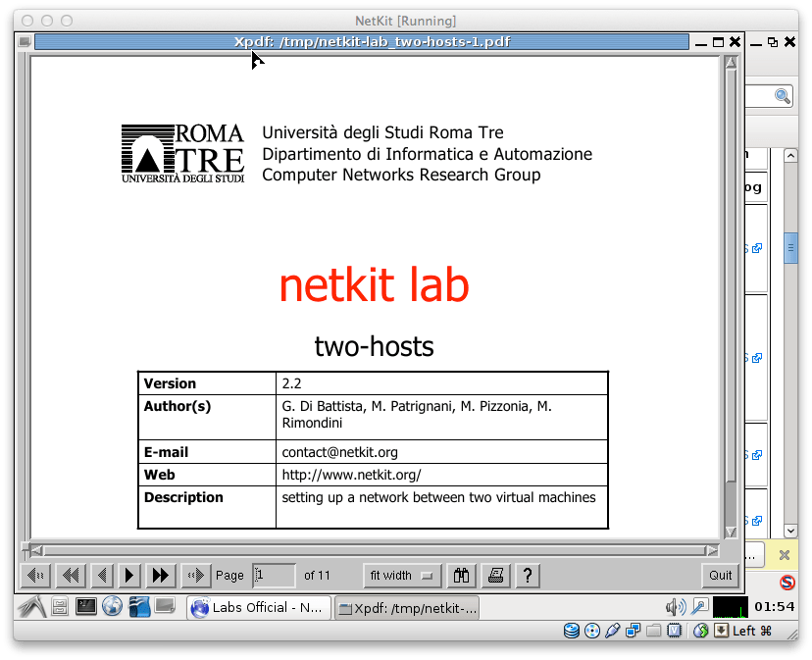Click the Xpdf vertical scrollbar up arrow

(731, 63)
